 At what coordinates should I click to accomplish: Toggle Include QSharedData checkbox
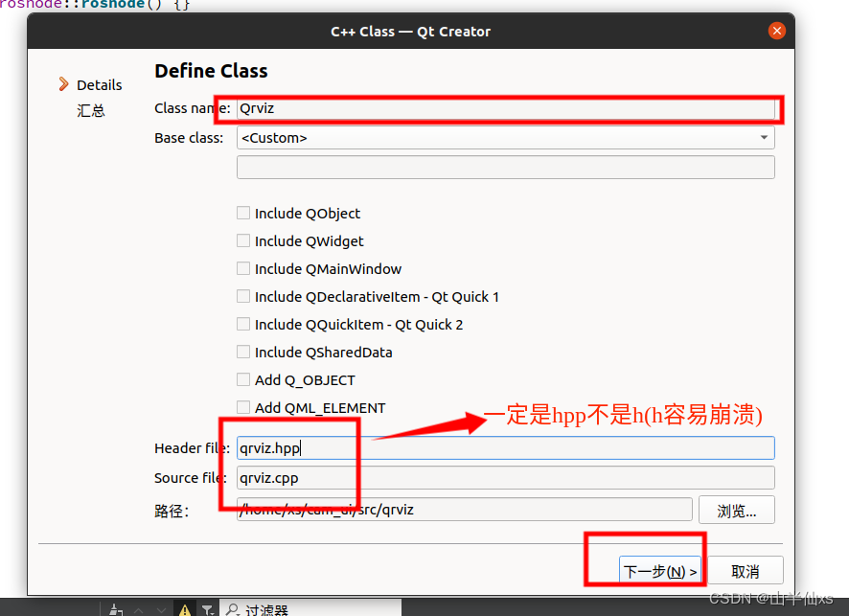click(243, 352)
